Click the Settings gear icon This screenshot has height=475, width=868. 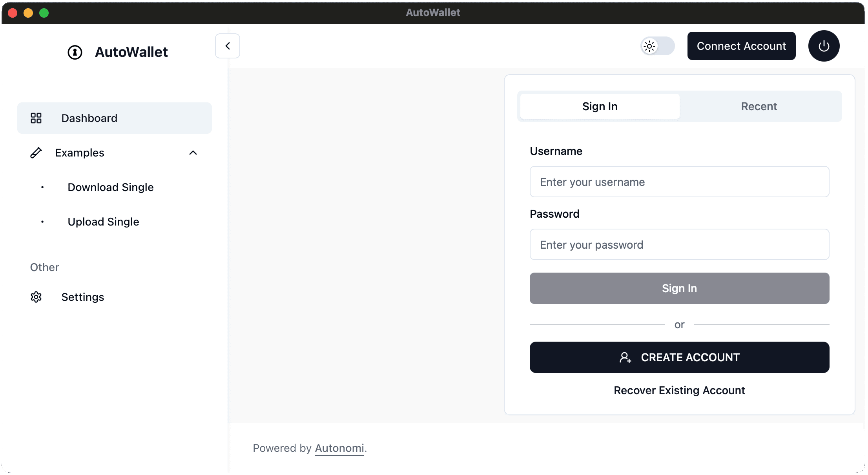36,297
